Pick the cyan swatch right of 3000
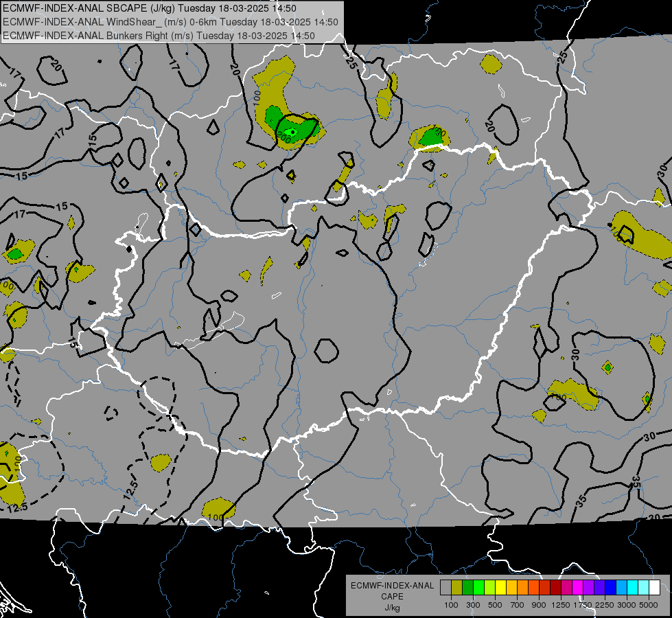Image resolution: width=672 pixels, height=618 pixels. point(633,588)
